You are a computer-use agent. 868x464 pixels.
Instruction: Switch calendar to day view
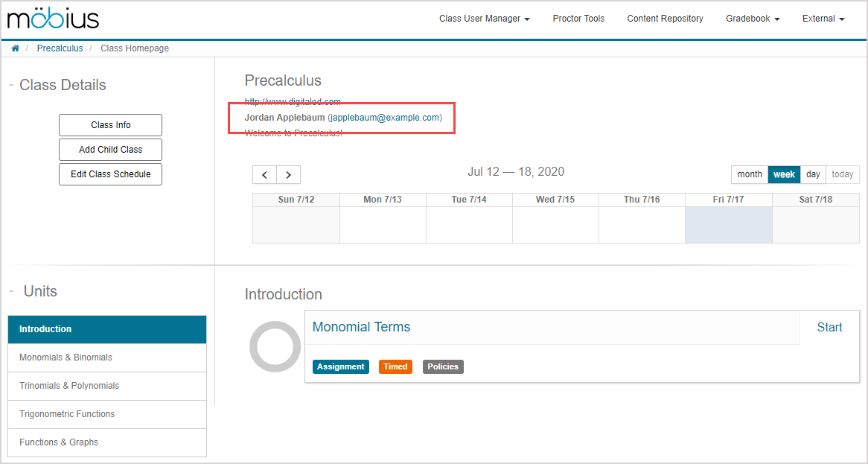click(x=813, y=174)
